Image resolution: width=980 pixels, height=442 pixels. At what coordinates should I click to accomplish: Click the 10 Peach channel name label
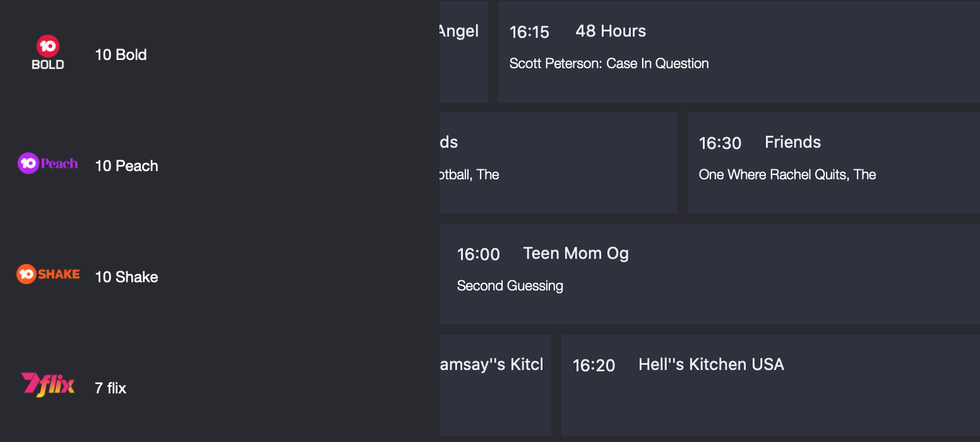pos(126,165)
